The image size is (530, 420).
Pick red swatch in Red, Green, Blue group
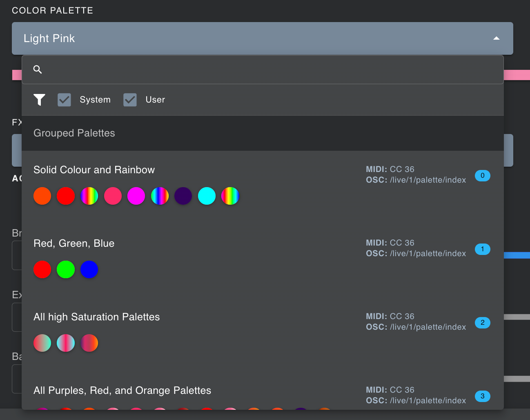[x=42, y=270]
